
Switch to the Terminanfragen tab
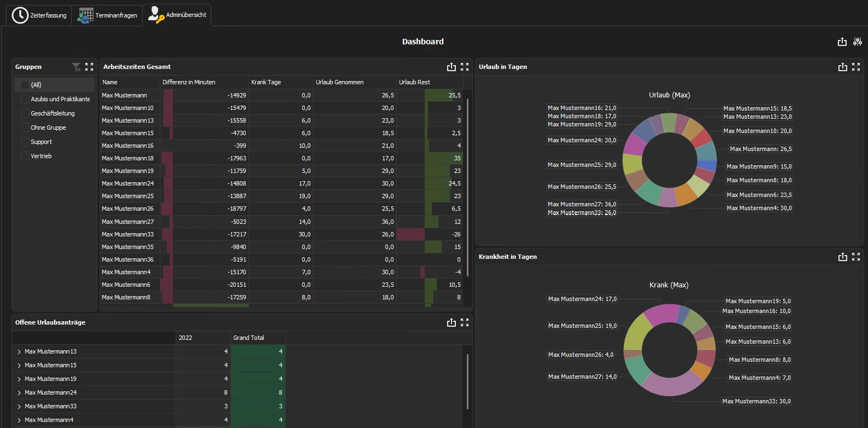click(x=107, y=15)
